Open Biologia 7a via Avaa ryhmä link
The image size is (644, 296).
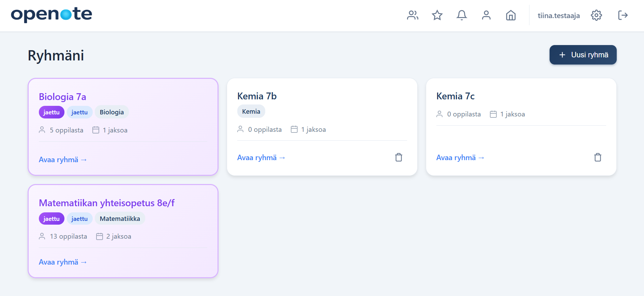(x=63, y=160)
